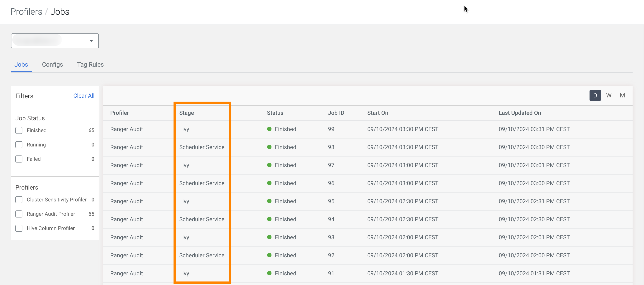Select the row for job 96
The height and width of the screenshot is (285, 644).
pyautogui.click(x=331, y=183)
